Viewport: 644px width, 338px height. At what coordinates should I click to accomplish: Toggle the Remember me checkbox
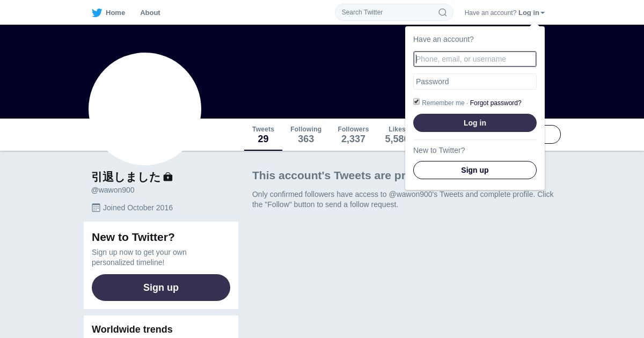tap(416, 102)
